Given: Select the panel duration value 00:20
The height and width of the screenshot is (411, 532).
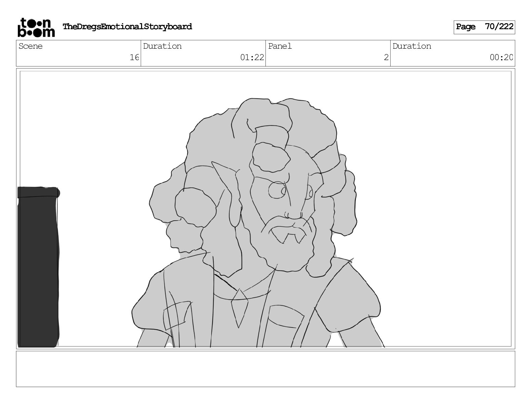Looking at the screenshot, I should [x=501, y=57].
